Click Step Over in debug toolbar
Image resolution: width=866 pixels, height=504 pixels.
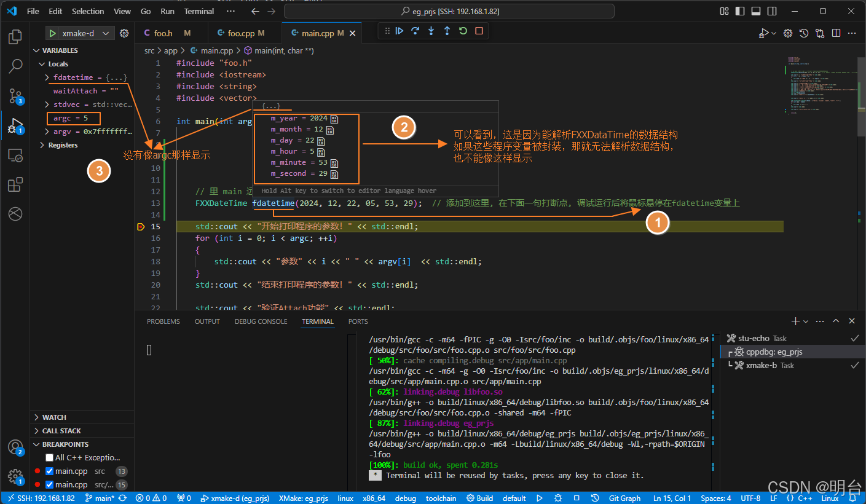pyautogui.click(x=415, y=31)
